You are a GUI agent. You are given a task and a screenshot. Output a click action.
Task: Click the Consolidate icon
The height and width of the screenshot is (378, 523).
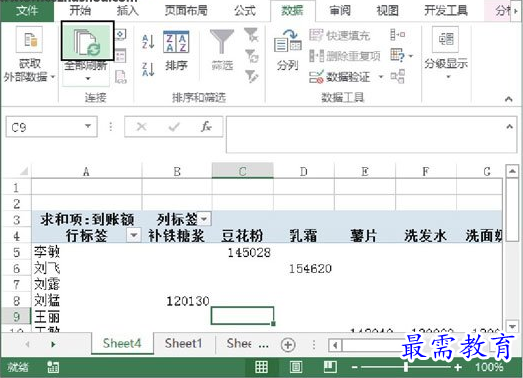point(398,34)
